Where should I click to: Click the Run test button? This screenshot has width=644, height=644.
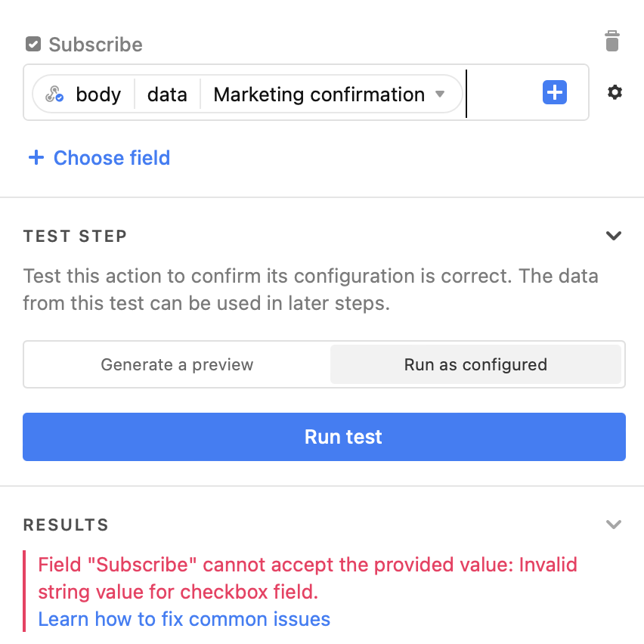pyautogui.click(x=324, y=437)
